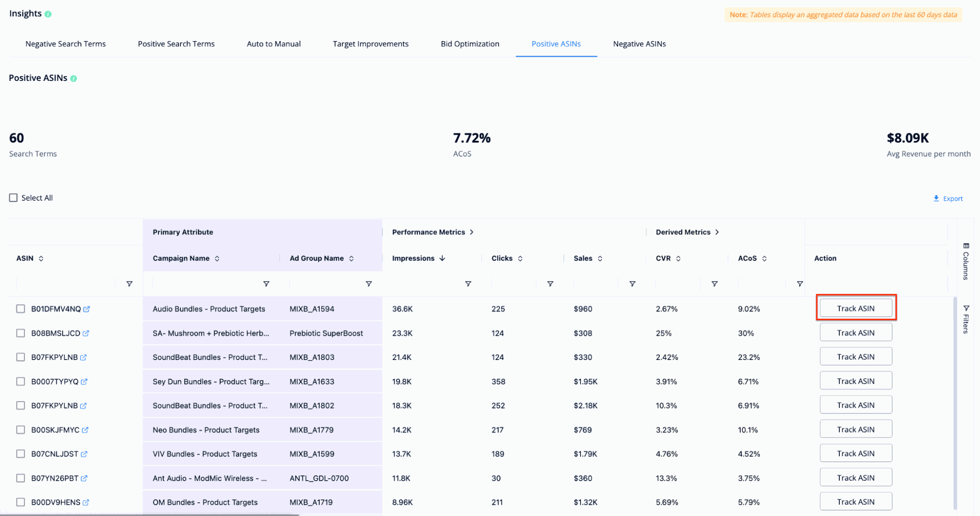Sort by Clicks column
The image size is (980, 516).
point(520,258)
